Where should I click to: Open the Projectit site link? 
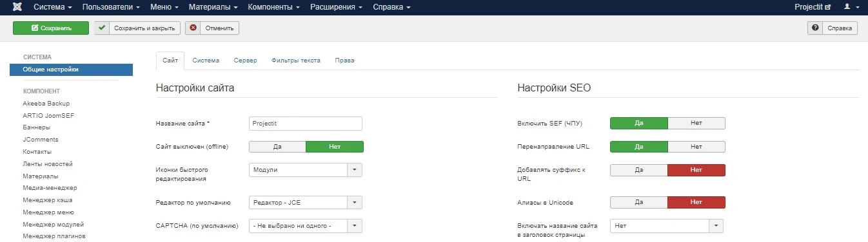pos(813,7)
